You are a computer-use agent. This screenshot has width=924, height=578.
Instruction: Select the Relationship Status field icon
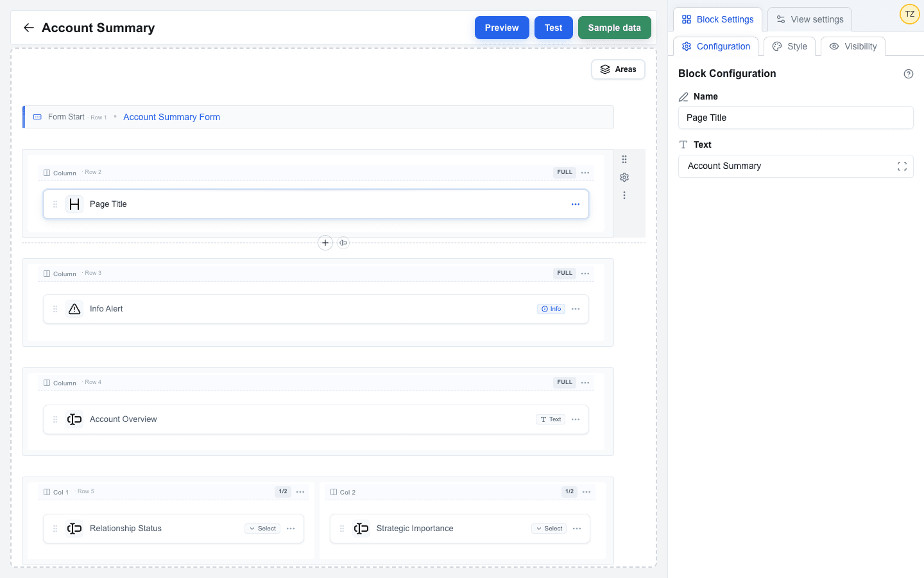74,529
